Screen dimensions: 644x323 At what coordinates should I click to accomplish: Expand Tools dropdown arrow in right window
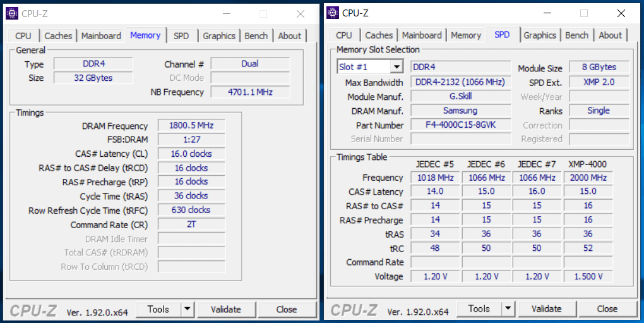(508, 308)
